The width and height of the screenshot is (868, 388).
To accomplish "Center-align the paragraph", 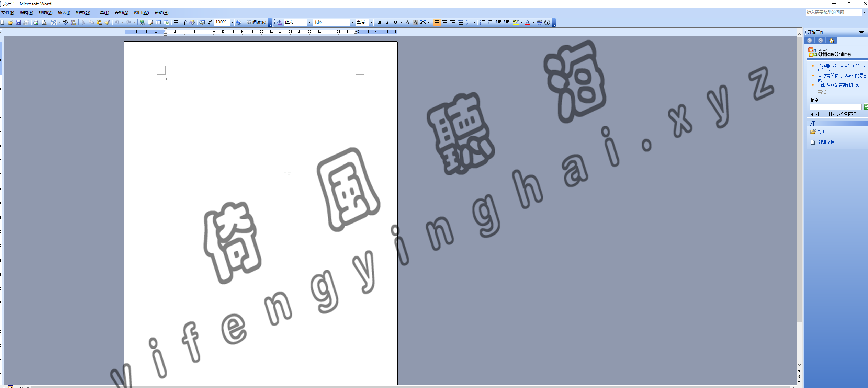I will tap(445, 22).
